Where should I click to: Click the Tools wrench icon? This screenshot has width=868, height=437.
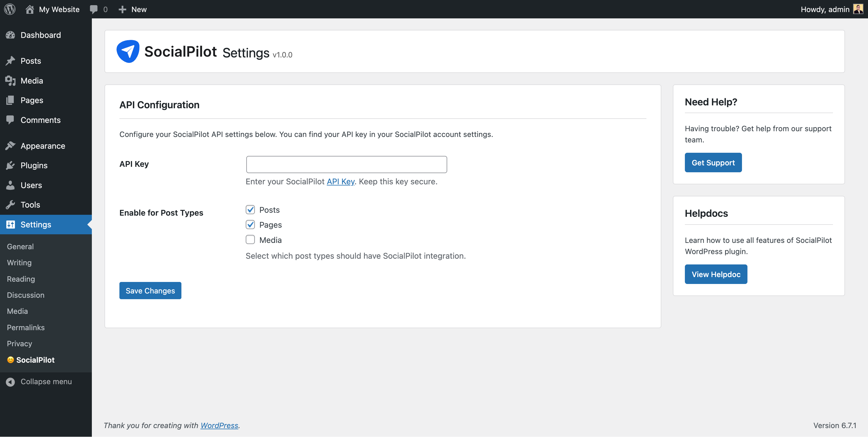pos(10,204)
